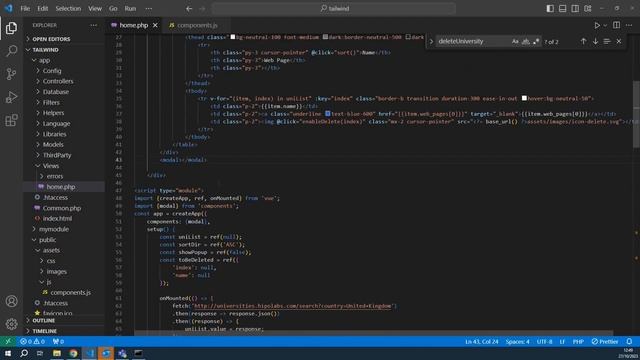Viewport: 640px width, 360px height.
Task: Click errors and warnings count in status bar
Action: 32,341
